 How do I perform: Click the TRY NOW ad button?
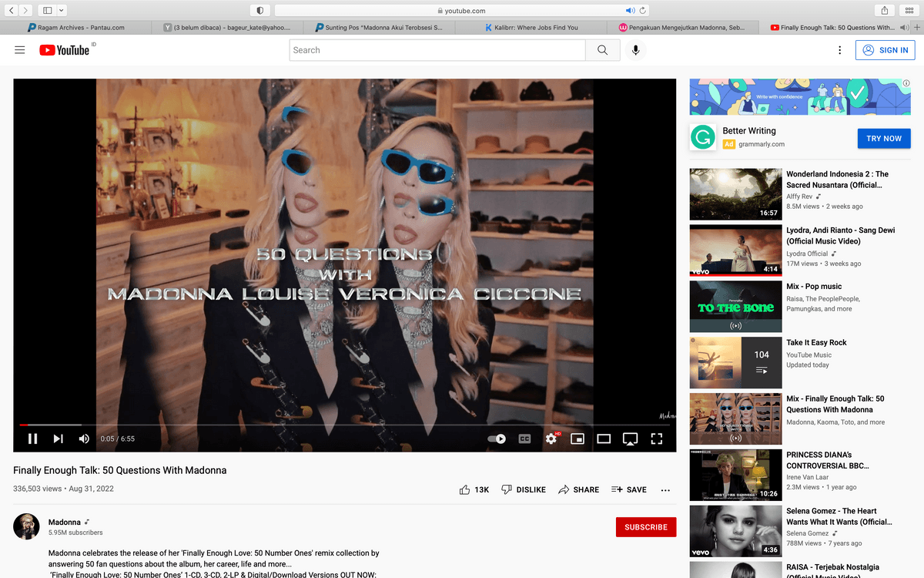pyautogui.click(x=884, y=139)
